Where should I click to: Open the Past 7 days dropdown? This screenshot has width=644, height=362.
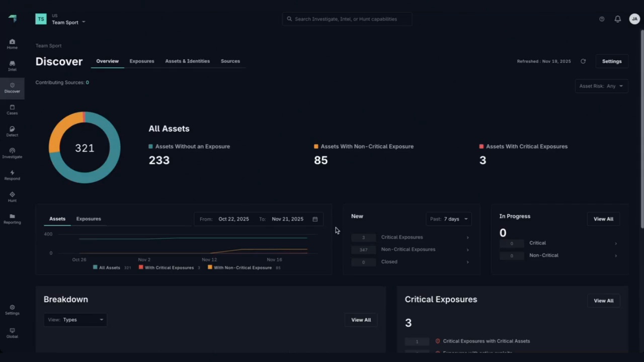449,219
